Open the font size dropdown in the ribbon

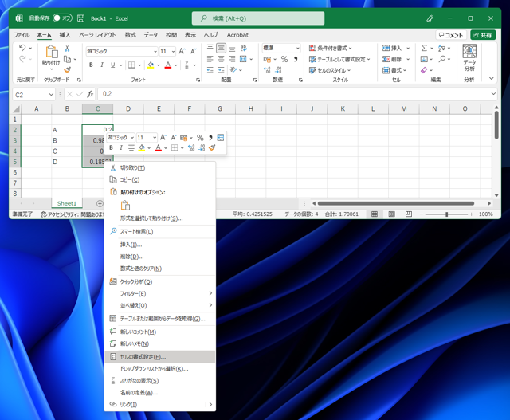[173, 52]
